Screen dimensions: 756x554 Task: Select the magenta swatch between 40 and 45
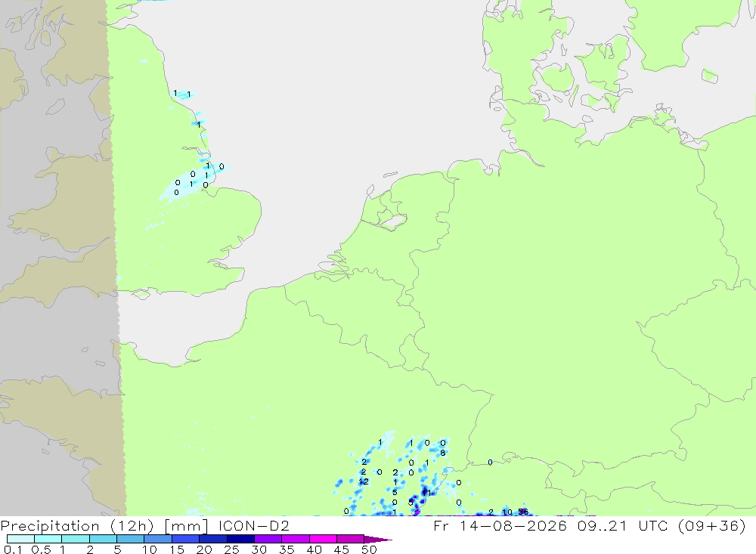pyautogui.click(x=323, y=539)
